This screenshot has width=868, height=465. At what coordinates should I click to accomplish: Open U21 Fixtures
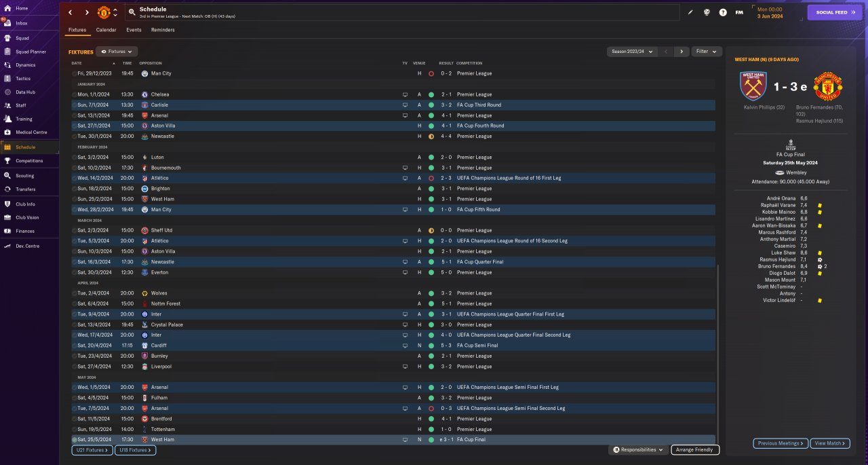click(x=92, y=450)
